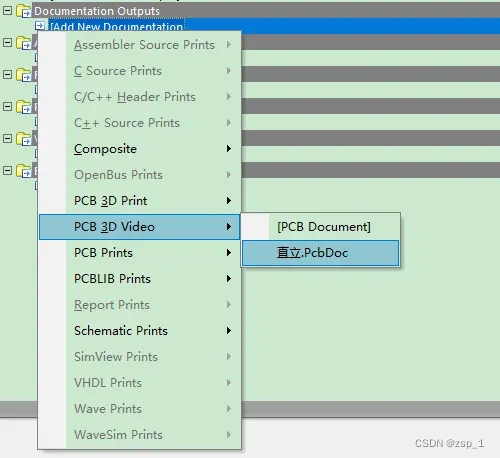The image size is (500, 458).
Task: Open Schematic Prints submenu
Action: click(140, 331)
